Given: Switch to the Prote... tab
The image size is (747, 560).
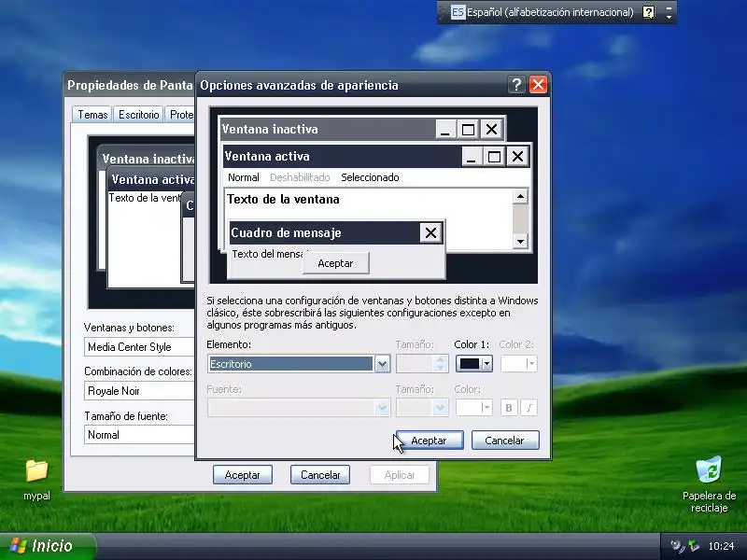Looking at the screenshot, I should [180, 115].
